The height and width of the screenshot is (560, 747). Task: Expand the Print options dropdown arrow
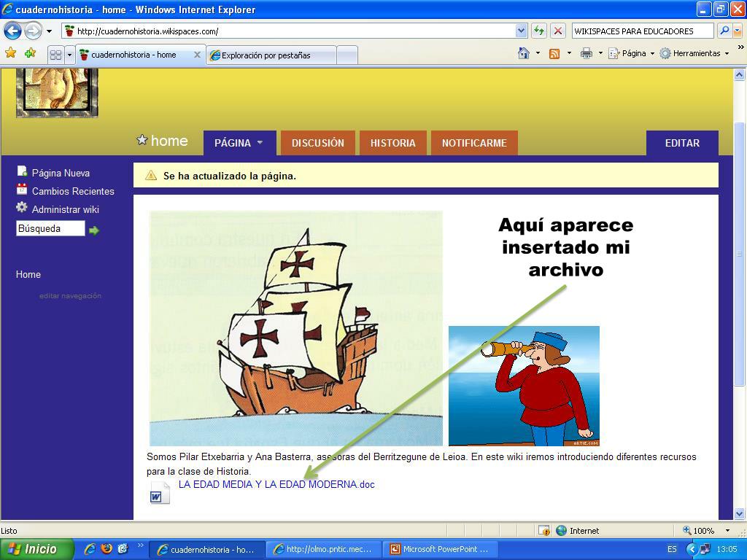click(600, 53)
